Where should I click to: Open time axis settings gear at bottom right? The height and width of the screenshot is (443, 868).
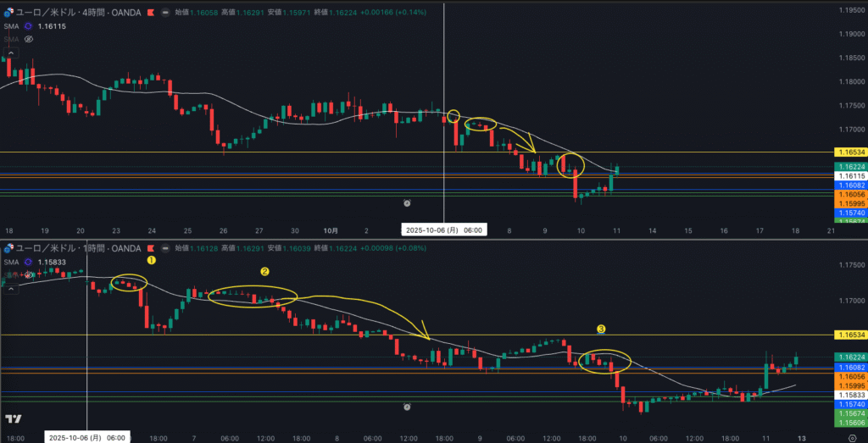[x=851, y=438]
